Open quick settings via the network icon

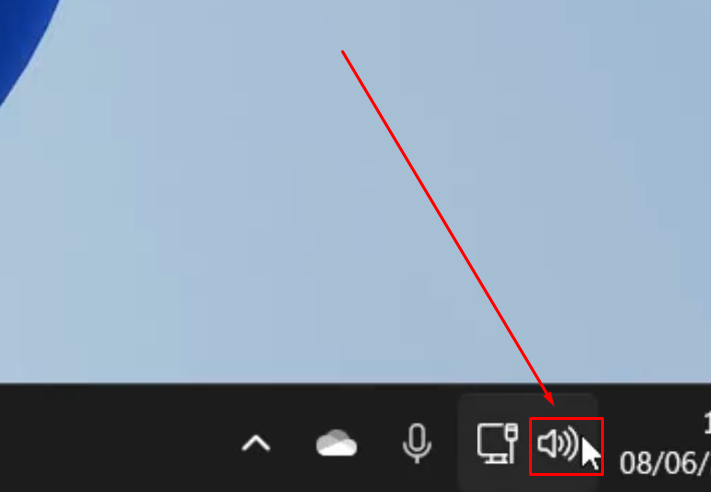(497, 443)
